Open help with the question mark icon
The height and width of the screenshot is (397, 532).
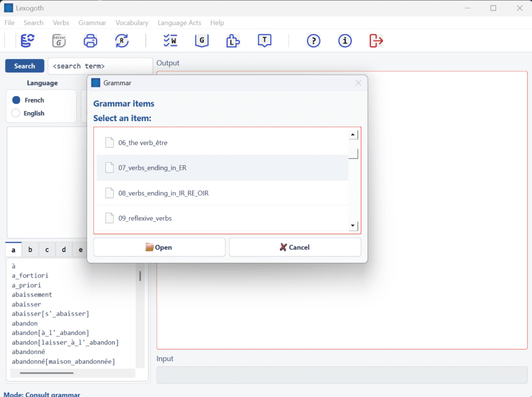tap(313, 41)
